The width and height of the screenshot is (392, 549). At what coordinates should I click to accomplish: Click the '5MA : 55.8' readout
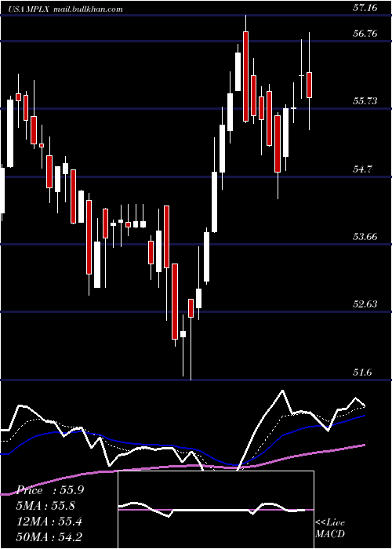tap(45, 506)
